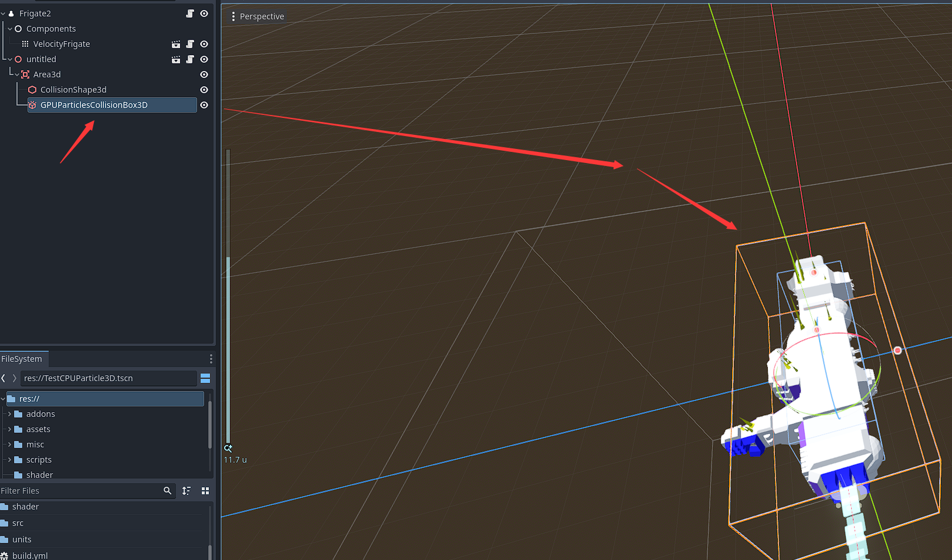This screenshot has height=560, width=952.
Task: Expand the addons folder
Action: point(9,414)
